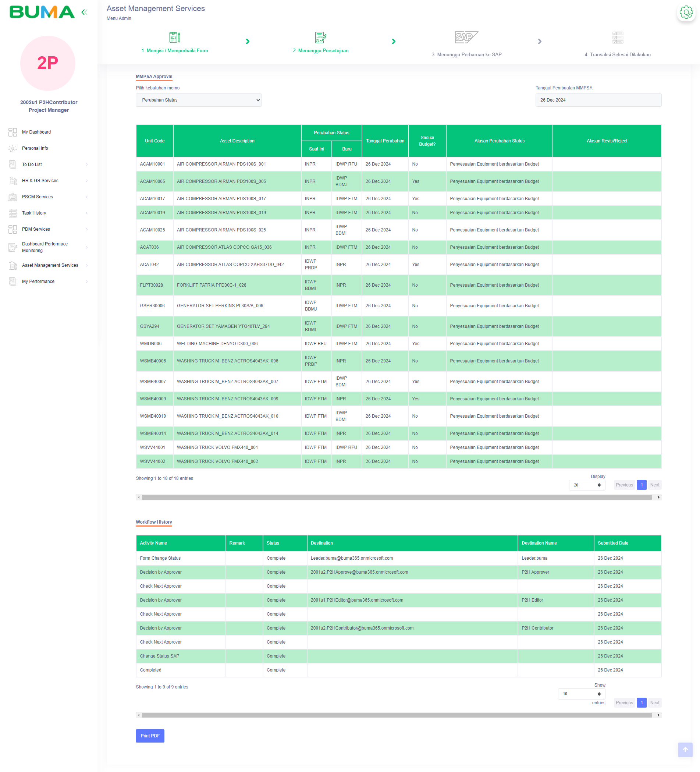Click the My Dashboard sidebar icon

click(x=13, y=132)
